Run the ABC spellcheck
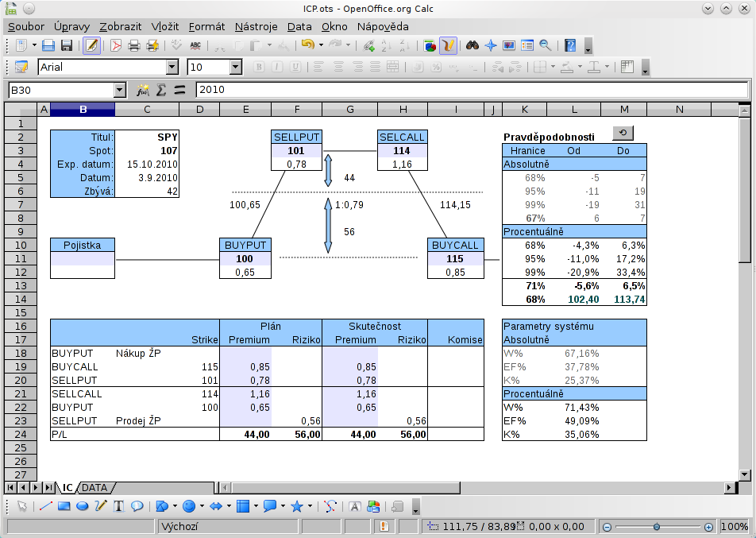 pos(195,45)
